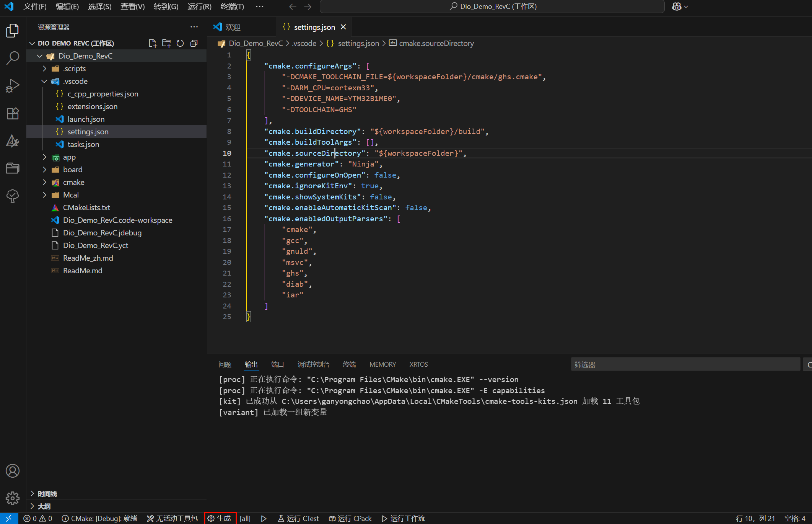The width and height of the screenshot is (812, 524).
Task: Switch to the 调试控制台 panel tab
Action: 314,364
